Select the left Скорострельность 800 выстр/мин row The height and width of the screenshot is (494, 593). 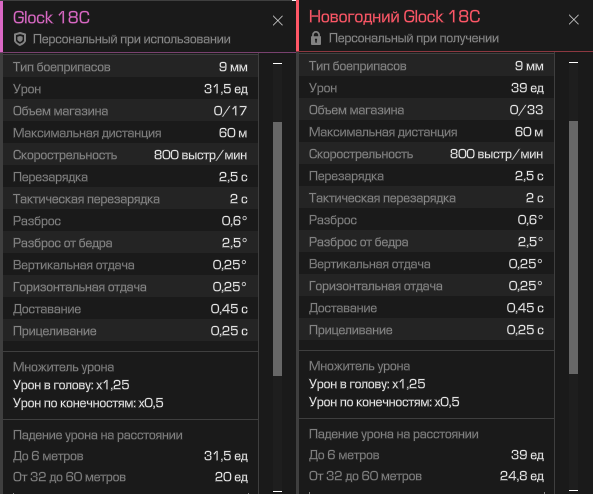point(130,155)
